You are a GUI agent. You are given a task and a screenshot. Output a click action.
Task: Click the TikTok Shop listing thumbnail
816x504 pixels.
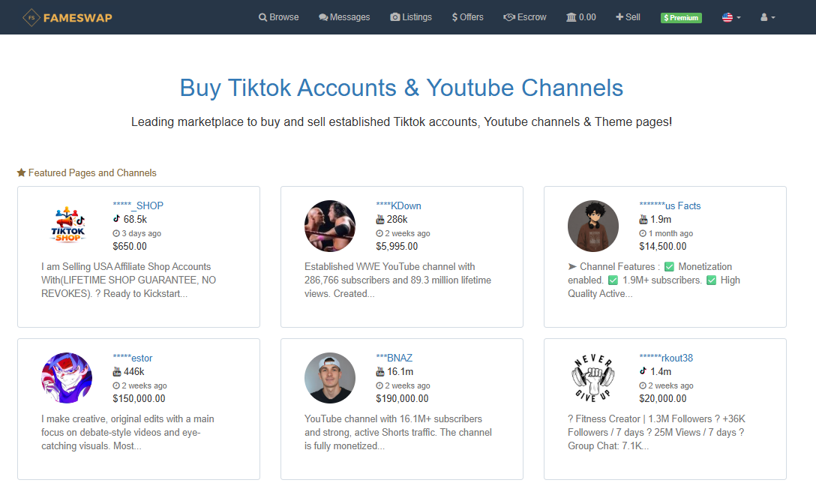pos(67,226)
